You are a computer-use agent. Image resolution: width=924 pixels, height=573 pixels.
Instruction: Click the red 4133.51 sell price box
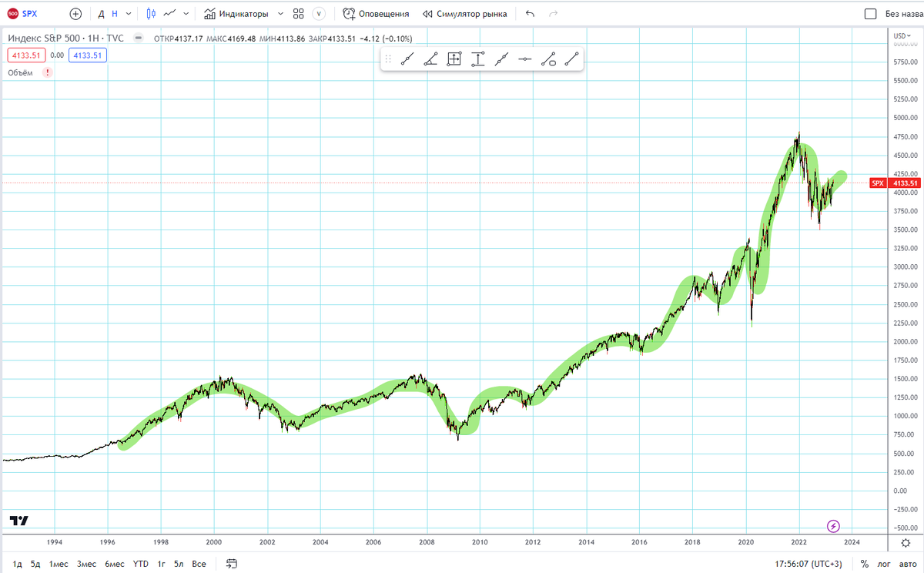point(27,55)
